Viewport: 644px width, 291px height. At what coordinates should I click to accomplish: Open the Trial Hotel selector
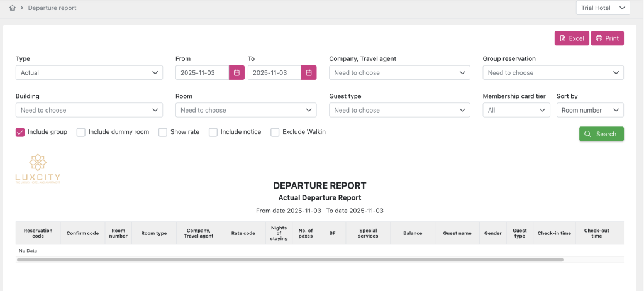(x=602, y=8)
